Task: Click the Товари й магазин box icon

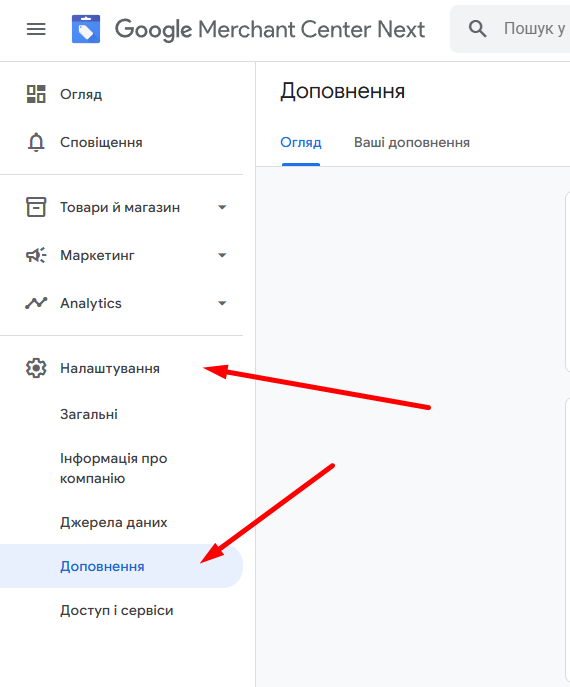Action: (36, 207)
